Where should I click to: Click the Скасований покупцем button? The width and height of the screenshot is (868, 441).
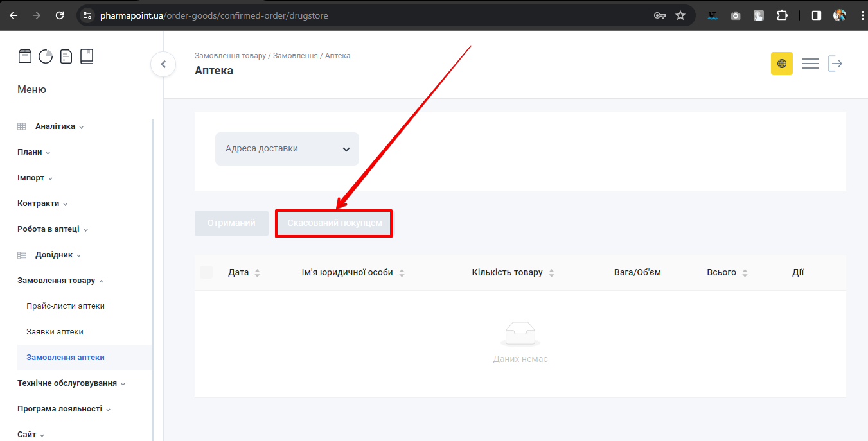pyautogui.click(x=334, y=223)
